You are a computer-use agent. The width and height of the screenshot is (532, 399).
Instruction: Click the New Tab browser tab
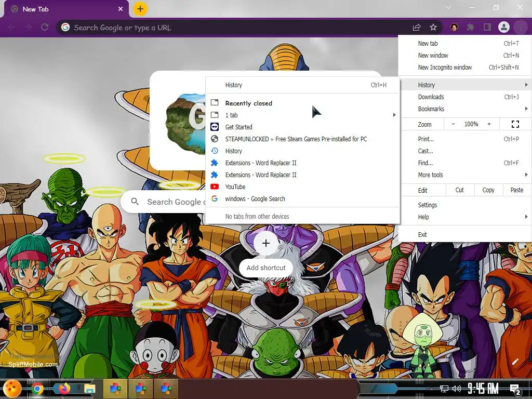[x=66, y=9]
